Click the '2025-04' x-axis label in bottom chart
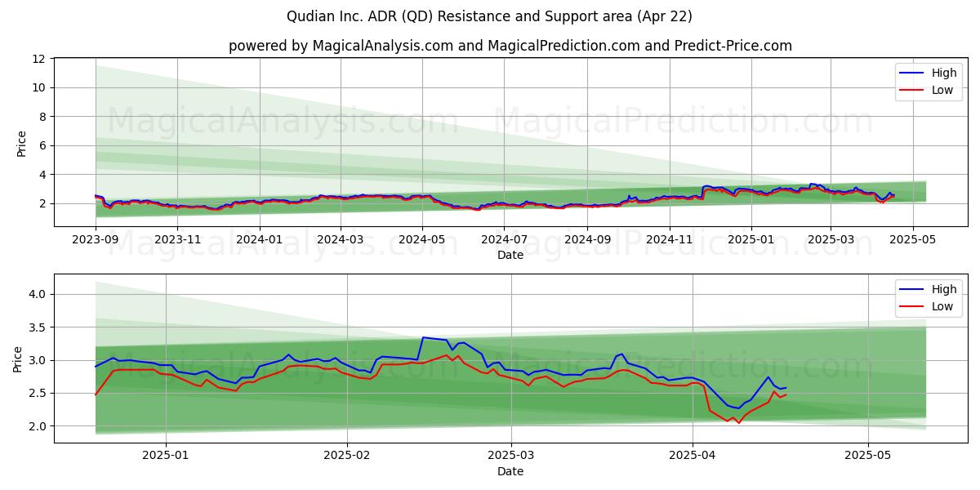 693,457
